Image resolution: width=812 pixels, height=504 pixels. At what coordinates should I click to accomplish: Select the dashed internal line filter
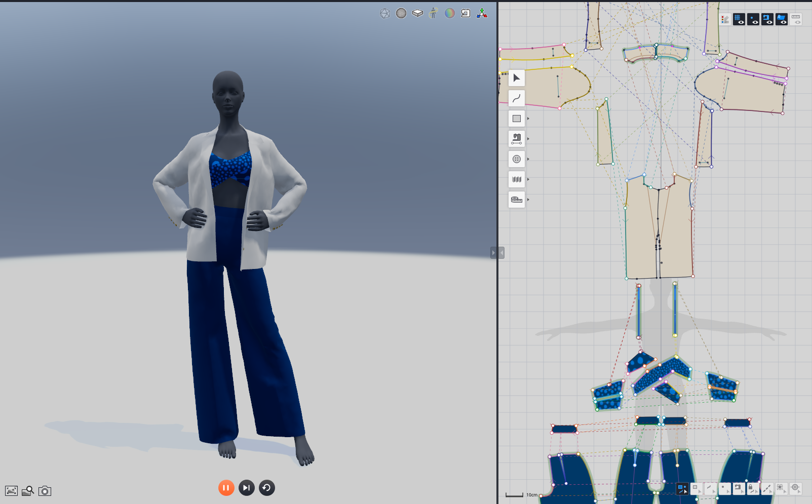767,489
